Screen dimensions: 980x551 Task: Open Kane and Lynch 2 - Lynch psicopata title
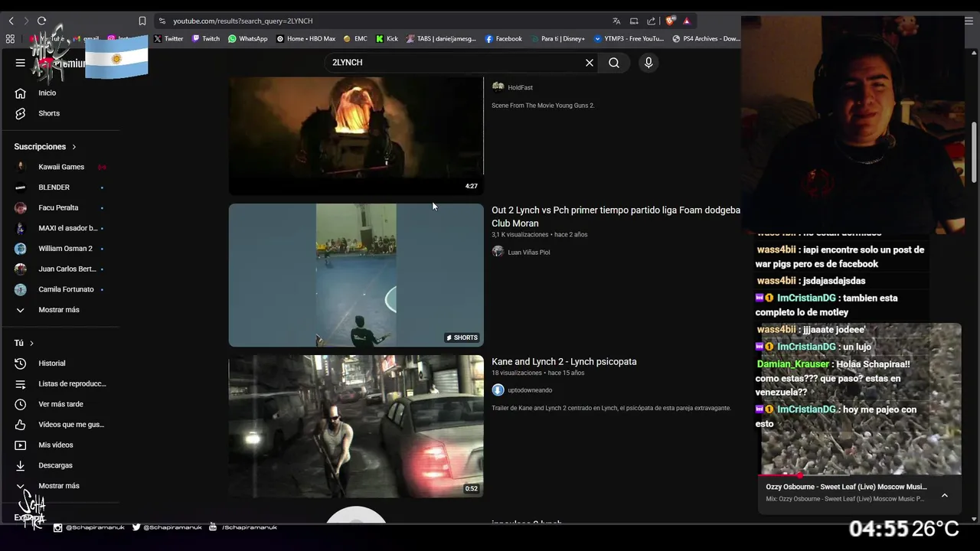pyautogui.click(x=564, y=362)
